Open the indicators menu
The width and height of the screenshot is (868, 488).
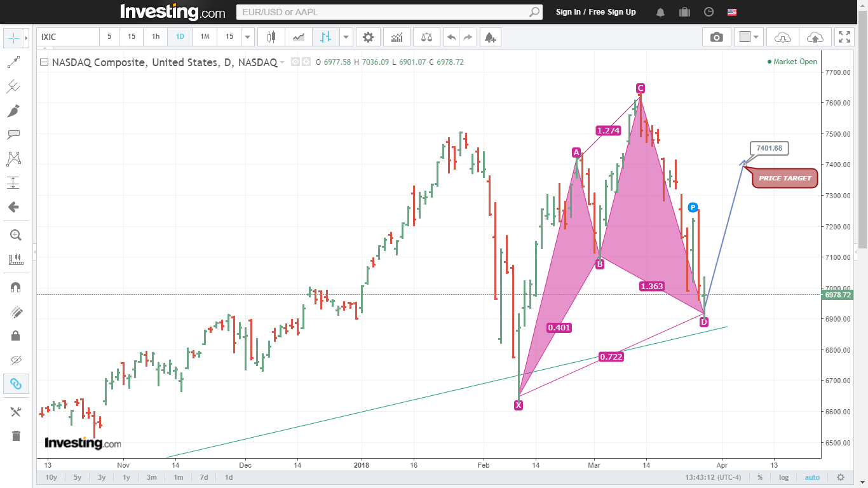pyautogui.click(x=397, y=37)
